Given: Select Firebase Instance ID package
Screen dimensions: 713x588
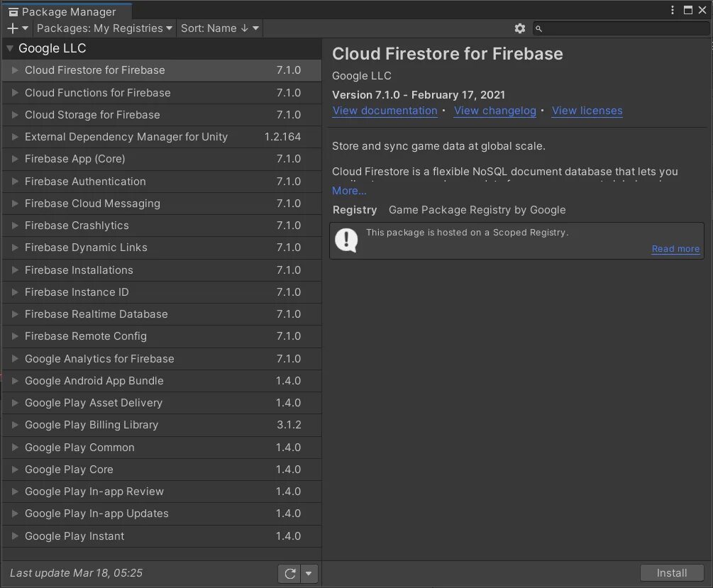Looking at the screenshot, I should click(x=162, y=292).
